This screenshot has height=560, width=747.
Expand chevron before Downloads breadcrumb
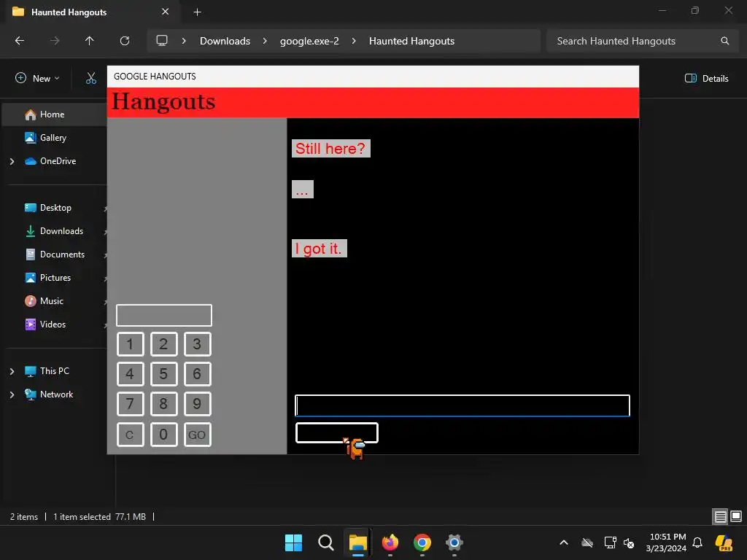(184, 41)
